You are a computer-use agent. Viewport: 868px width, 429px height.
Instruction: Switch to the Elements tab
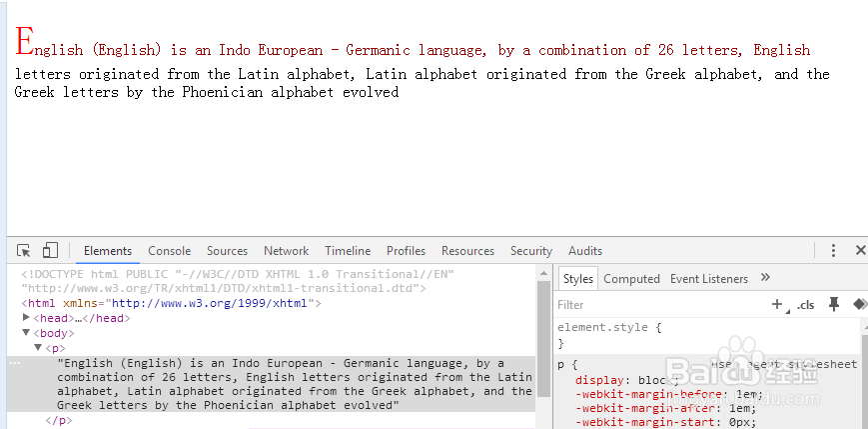[108, 251]
